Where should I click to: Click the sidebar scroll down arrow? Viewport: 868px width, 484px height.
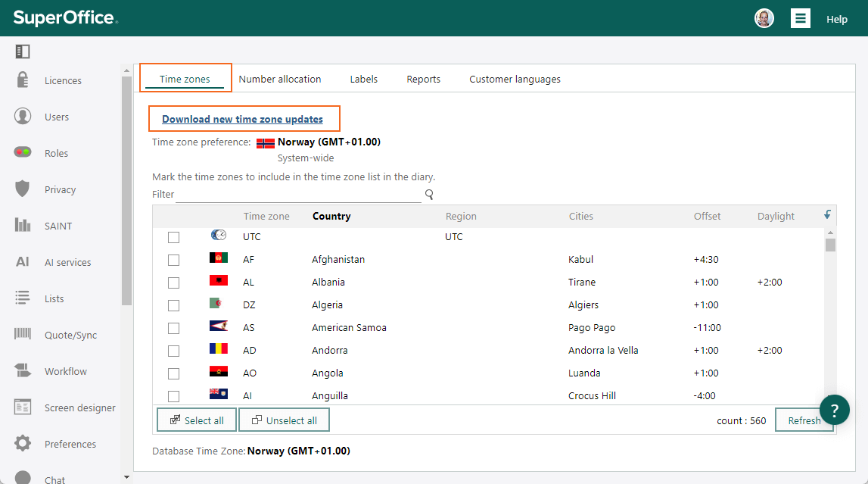pyautogui.click(x=127, y=476)
